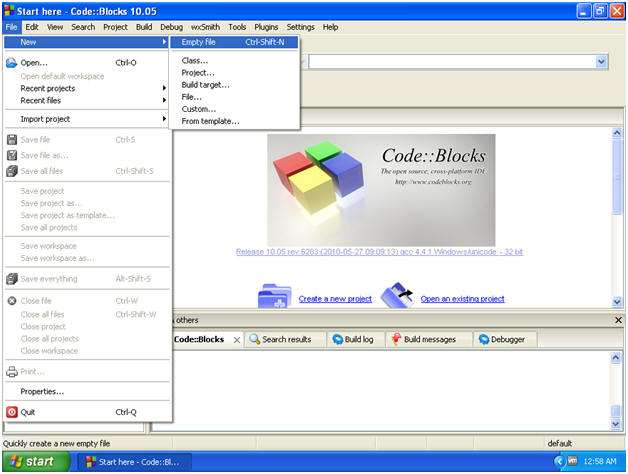The image size is (628, 474).
Task: Open the Tools menu
Action: coord(237,27)
